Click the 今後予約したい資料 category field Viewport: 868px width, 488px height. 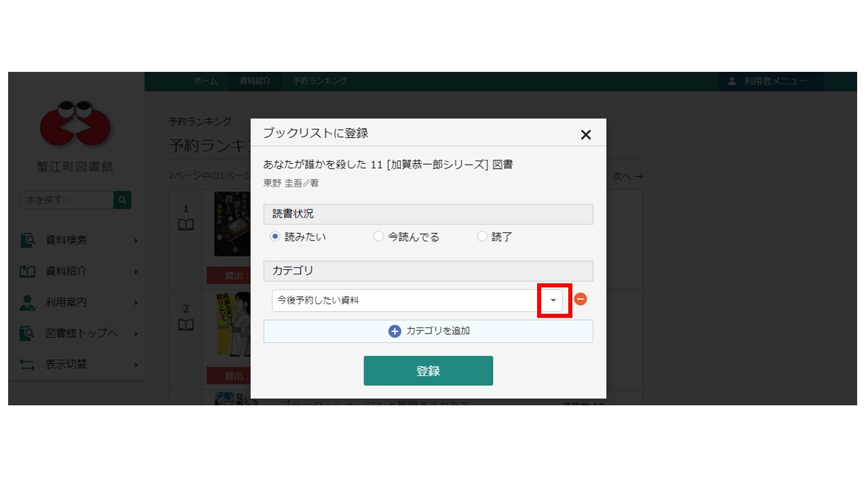click(x=417, y=300)
